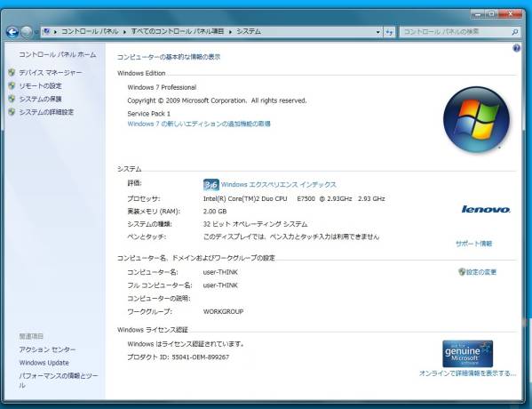Open help with the blue question mark icon
Image resolution: width=532 pixels, height=409 pixels.
pos(516,48)
